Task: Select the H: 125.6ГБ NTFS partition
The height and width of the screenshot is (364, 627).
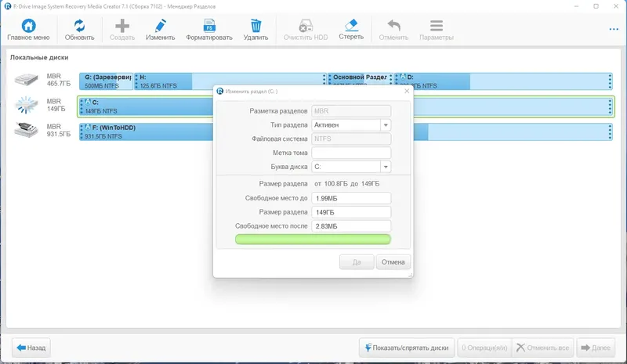Action: tap(230, 81)
